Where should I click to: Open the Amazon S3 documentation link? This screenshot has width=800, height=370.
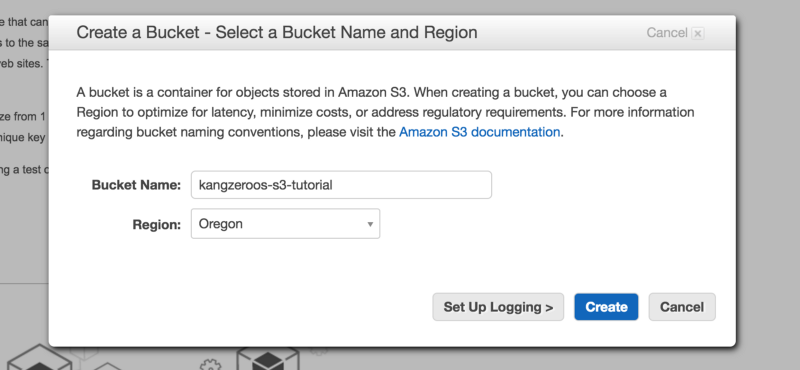pos(479,132)
